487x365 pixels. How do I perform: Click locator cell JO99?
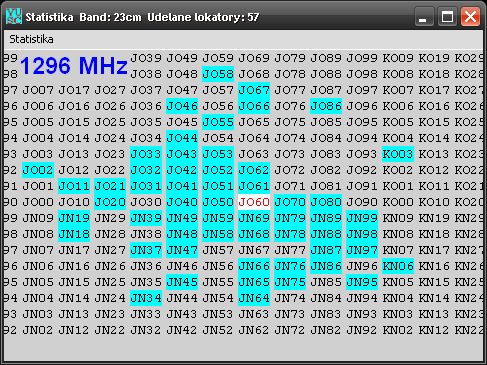click(362, 58)
